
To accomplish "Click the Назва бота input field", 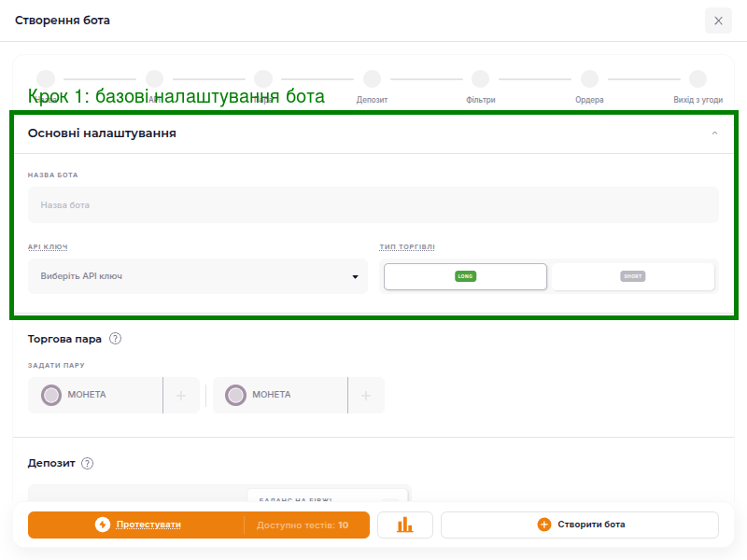I will pos(373,204).
